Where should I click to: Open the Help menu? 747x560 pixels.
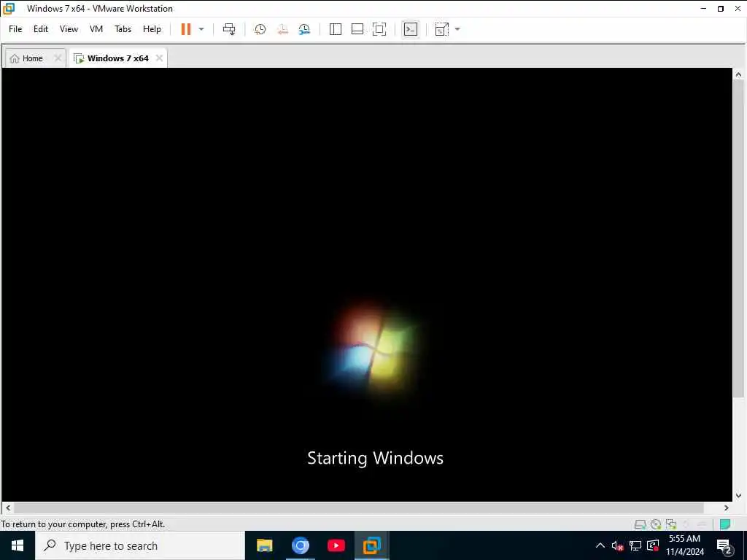[152, 29]
